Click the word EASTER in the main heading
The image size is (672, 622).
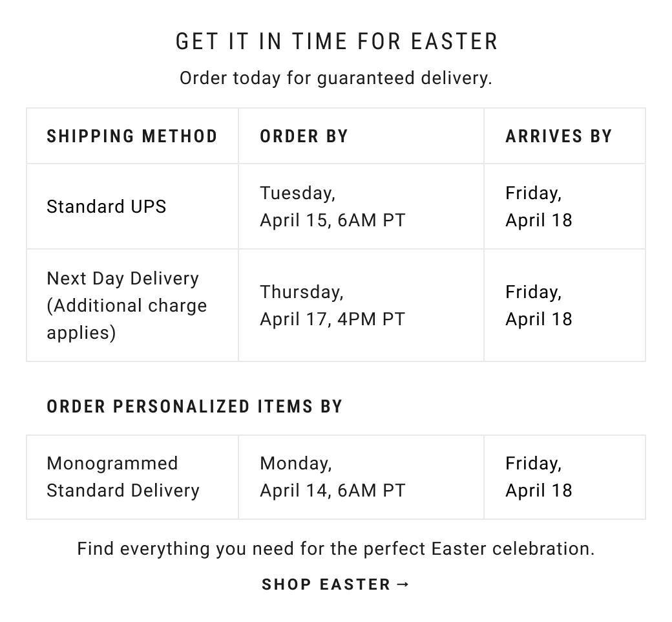point(454,41)
